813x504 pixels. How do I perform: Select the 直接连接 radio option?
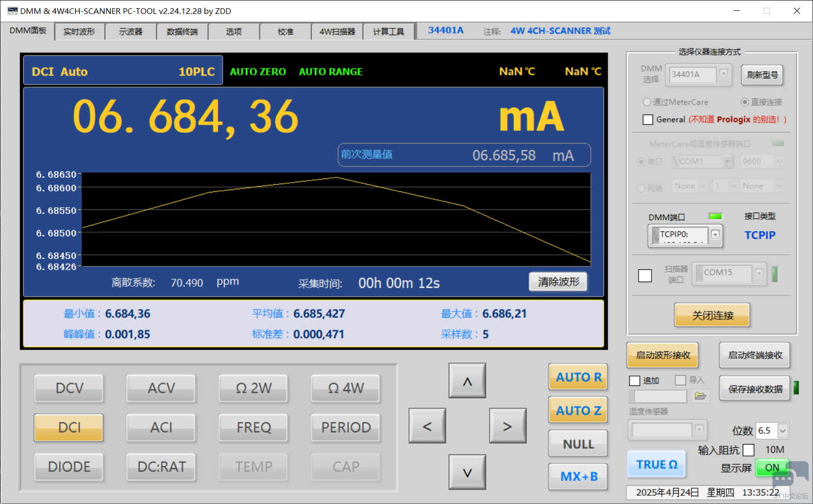(745, 102)
